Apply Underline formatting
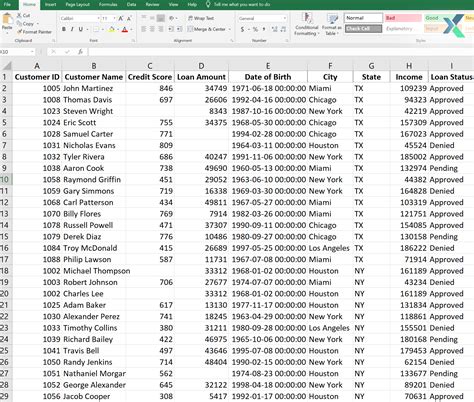Screen dimensions: 474x402 [x=81, y=29]
